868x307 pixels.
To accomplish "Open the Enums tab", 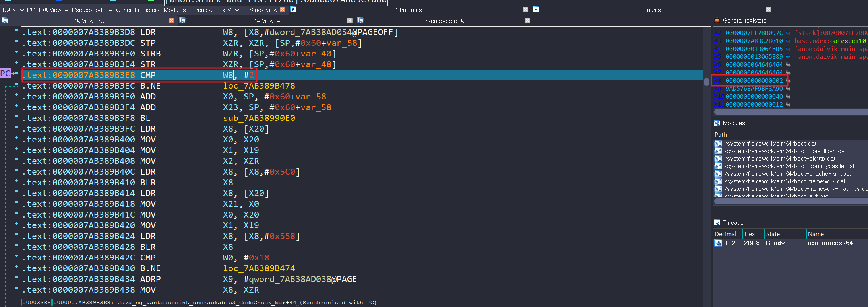I will [652, 10].
